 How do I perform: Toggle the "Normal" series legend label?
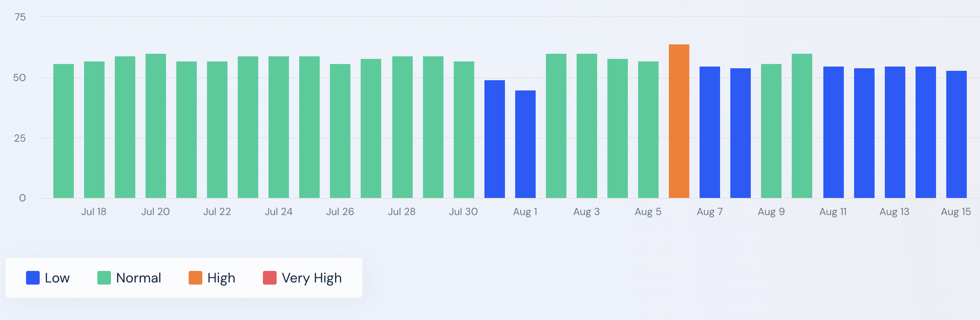(139, 278)
